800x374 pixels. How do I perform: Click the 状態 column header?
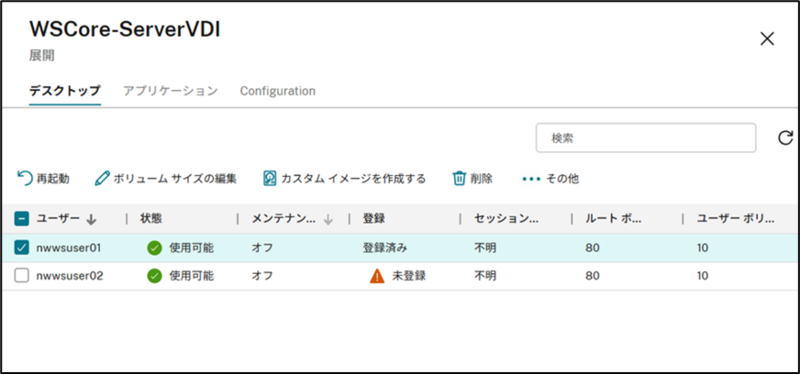pyautogui.click(x=151, y=219)
